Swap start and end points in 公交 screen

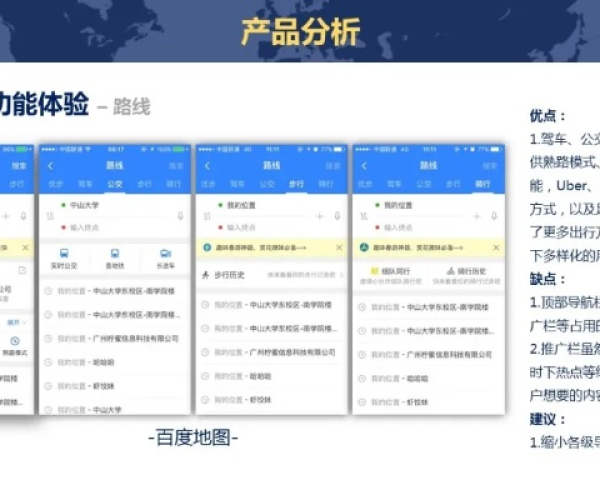pos(50,217)
